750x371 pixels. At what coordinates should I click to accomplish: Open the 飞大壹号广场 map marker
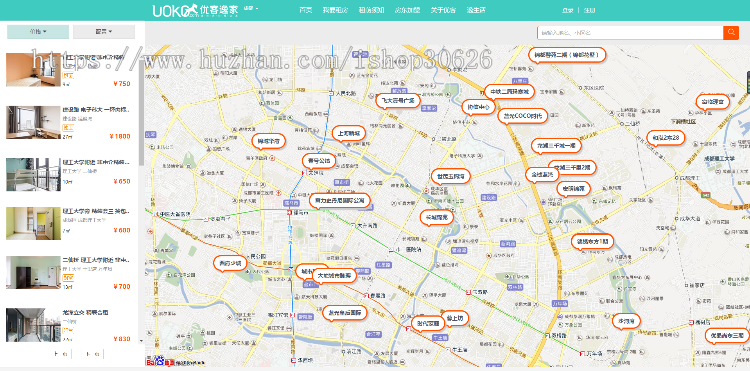398,100
